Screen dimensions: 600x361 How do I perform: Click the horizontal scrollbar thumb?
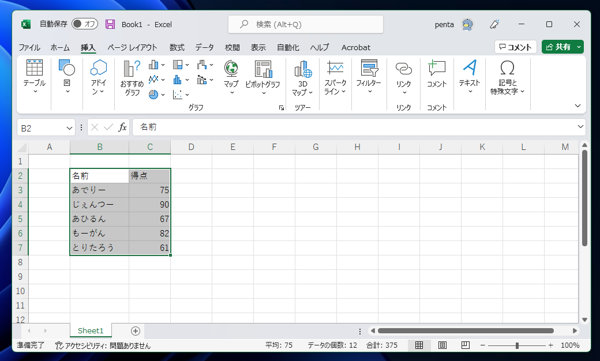point(466,331)
